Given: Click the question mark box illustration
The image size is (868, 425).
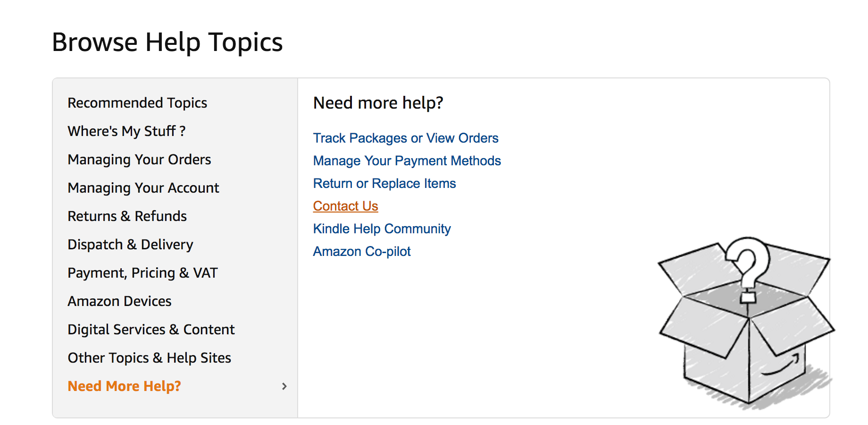Looking at the screenshot, I should click(x=745, y=323).
